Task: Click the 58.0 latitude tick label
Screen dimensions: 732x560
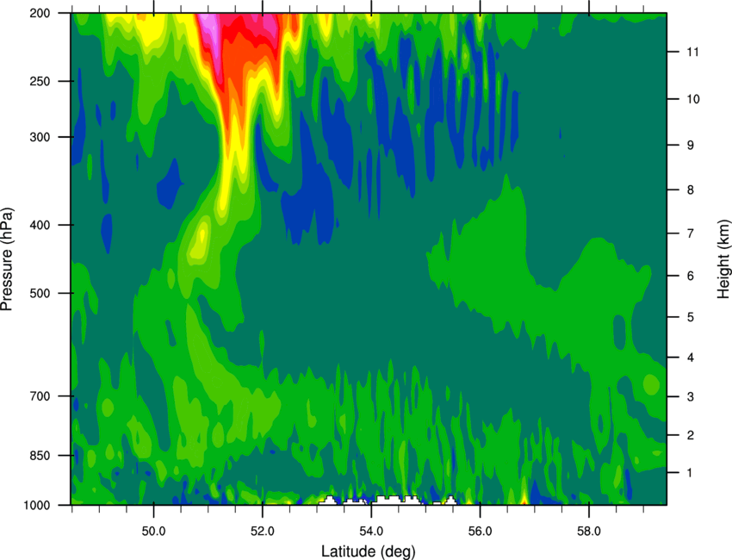Action: (588, 530)
